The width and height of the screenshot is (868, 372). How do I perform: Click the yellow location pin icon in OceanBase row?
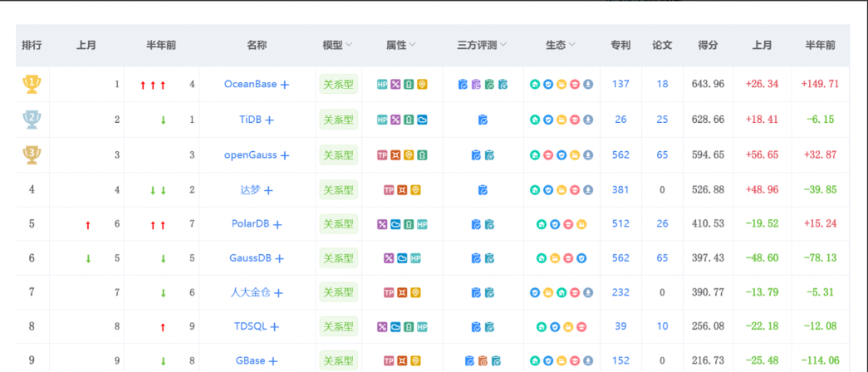(x=423, y=84)
